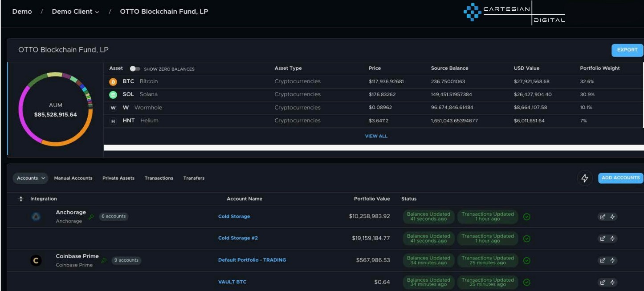Edit the Cold Storage account row
This screenshot has height=291, width=644.
tap(603, 217)
